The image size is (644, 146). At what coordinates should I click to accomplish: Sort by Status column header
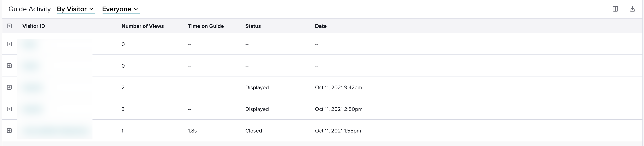coord(253,26)
